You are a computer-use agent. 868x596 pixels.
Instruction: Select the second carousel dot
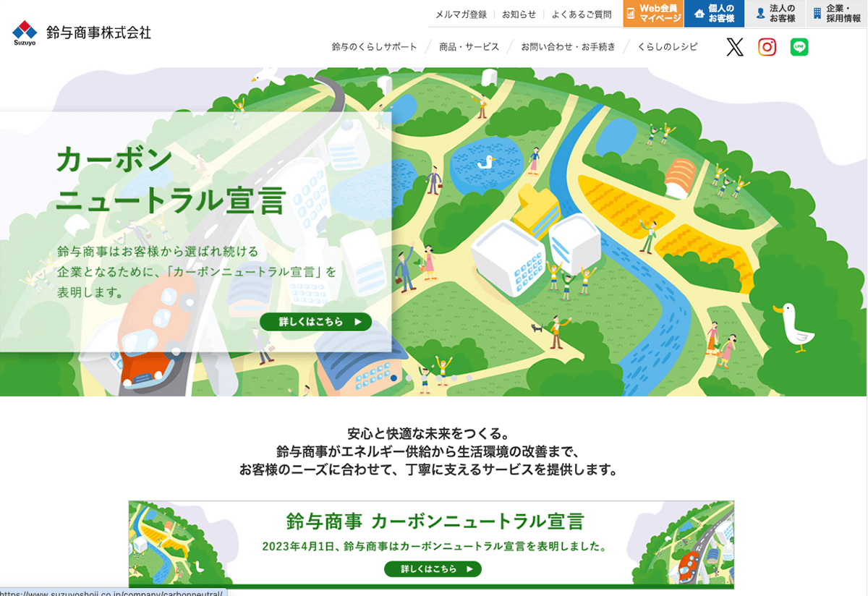pos(409,378)
